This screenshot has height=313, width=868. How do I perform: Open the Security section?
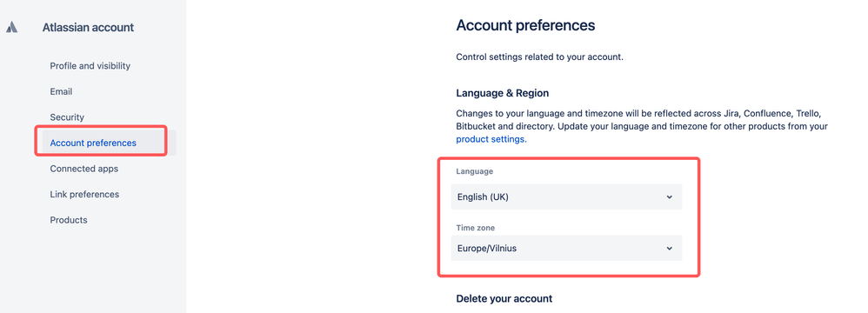click(67, 117)
